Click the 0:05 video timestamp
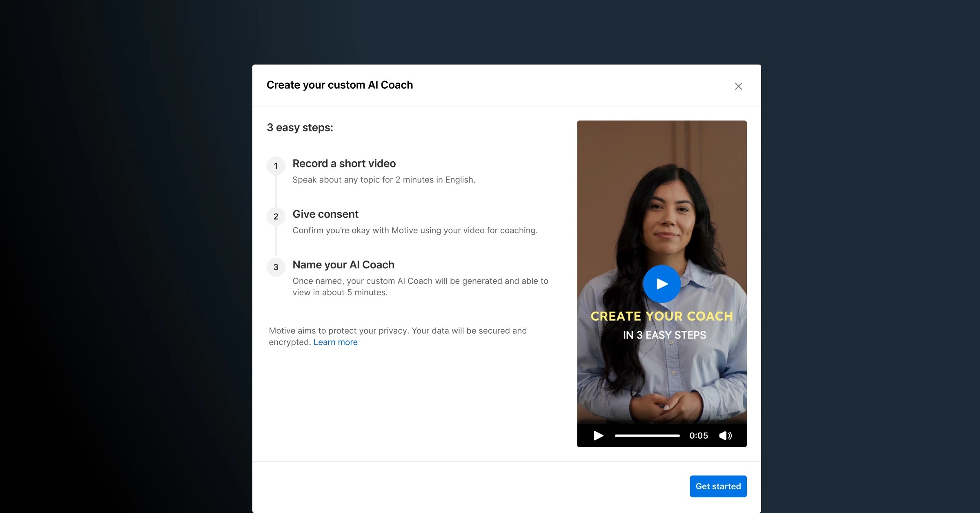Screen dimensions: 980x513 click(x=698, y=435)
